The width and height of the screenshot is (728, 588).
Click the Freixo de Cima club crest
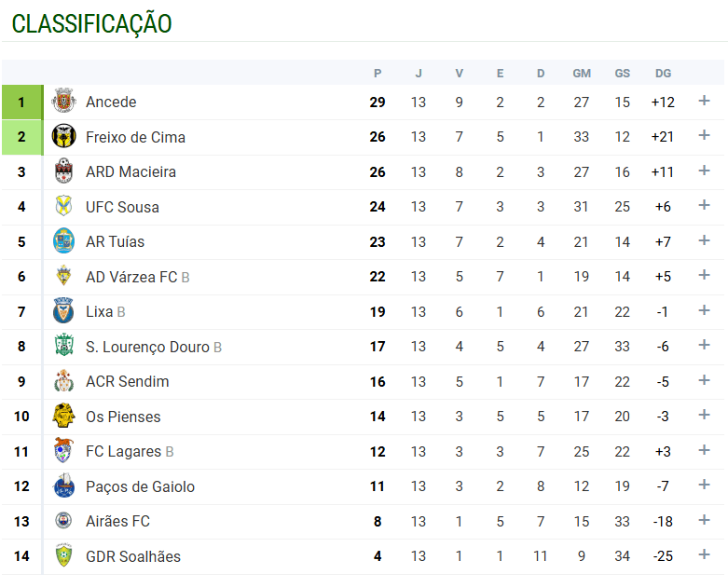coord(63,137)
